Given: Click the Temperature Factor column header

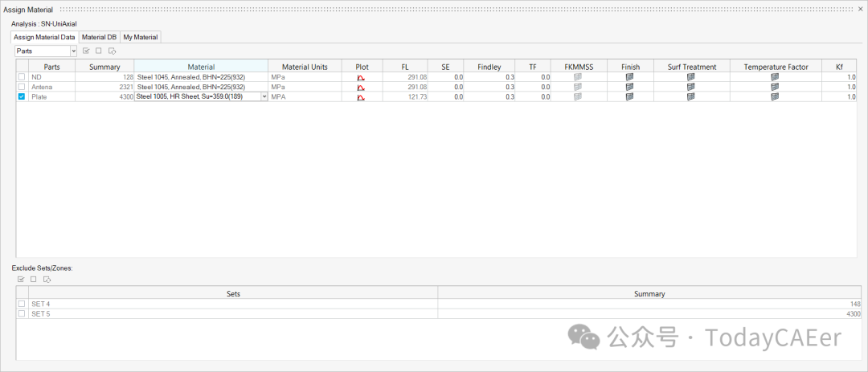Looking at the screenshot, I should click(776, 67).
